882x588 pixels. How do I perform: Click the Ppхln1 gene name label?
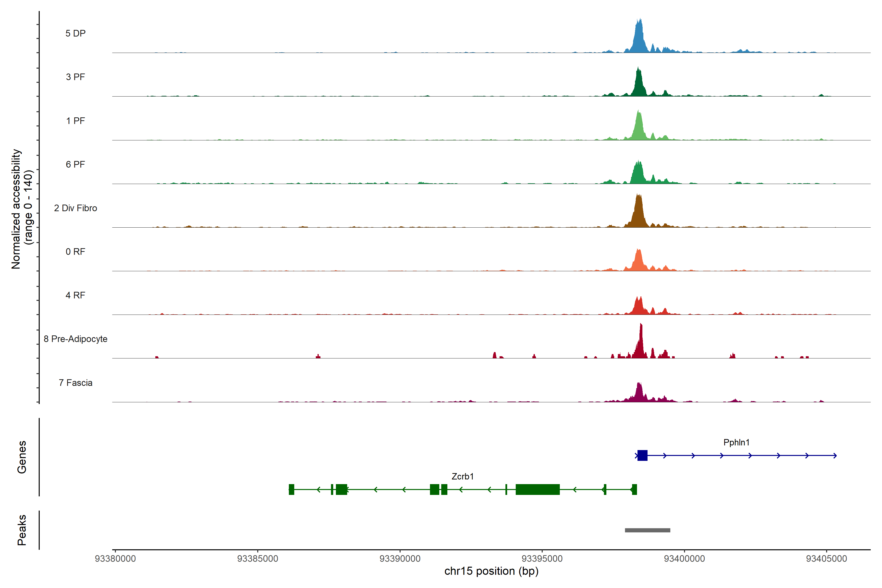coord(736,442)
